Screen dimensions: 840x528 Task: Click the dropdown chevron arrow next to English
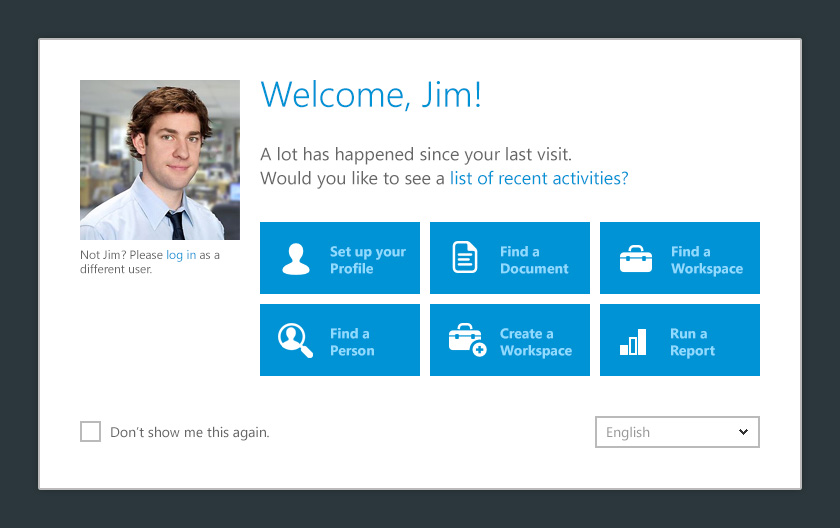click(743, 432)
